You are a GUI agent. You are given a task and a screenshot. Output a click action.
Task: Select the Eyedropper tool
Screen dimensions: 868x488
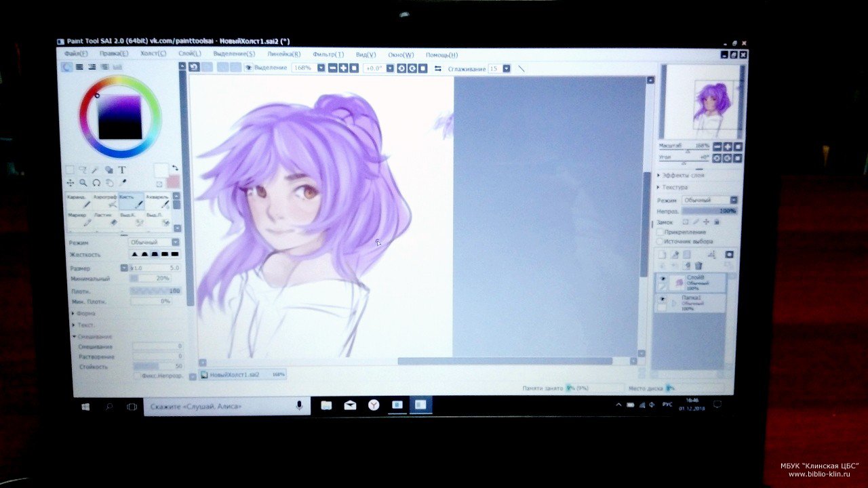click(123, 183)
